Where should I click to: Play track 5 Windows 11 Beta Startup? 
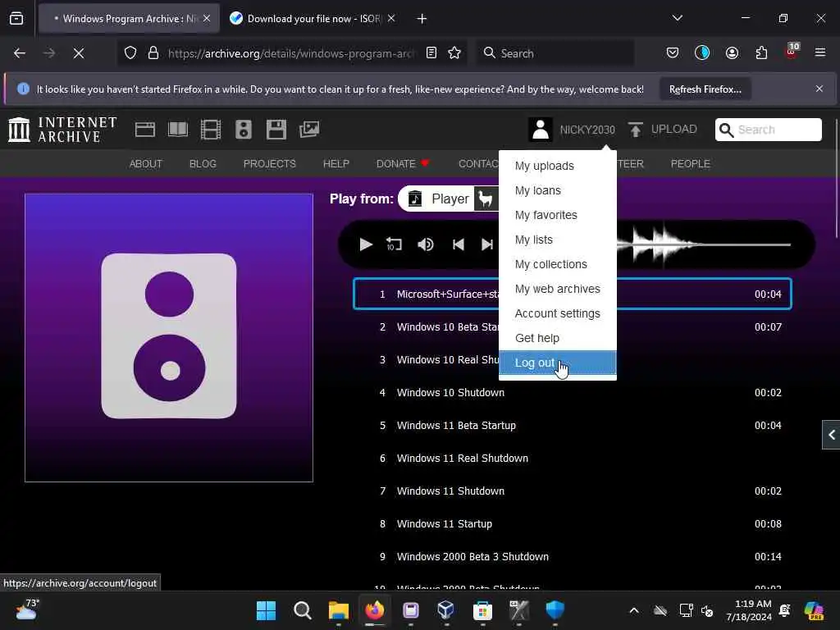[x=572, y=426]
